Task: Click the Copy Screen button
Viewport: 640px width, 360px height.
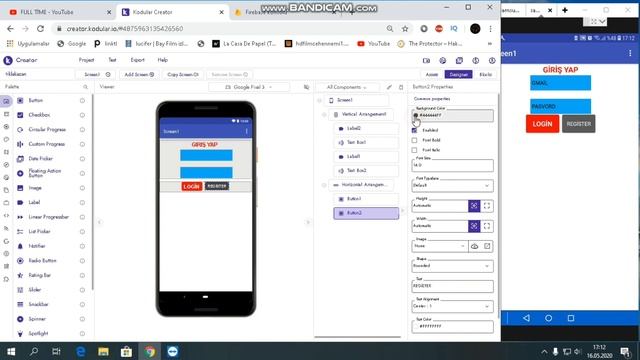Action: coord(182,74)
